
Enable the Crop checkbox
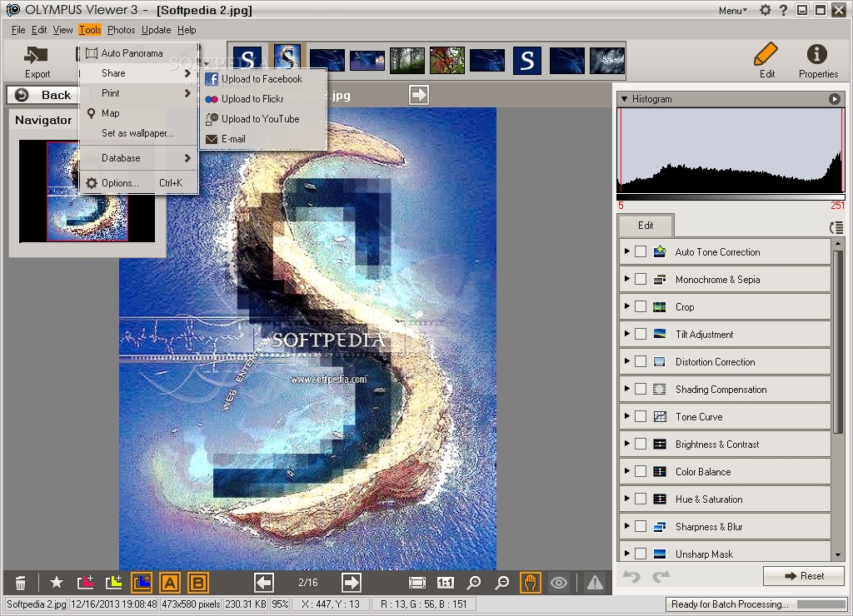(x=641, y=306)
